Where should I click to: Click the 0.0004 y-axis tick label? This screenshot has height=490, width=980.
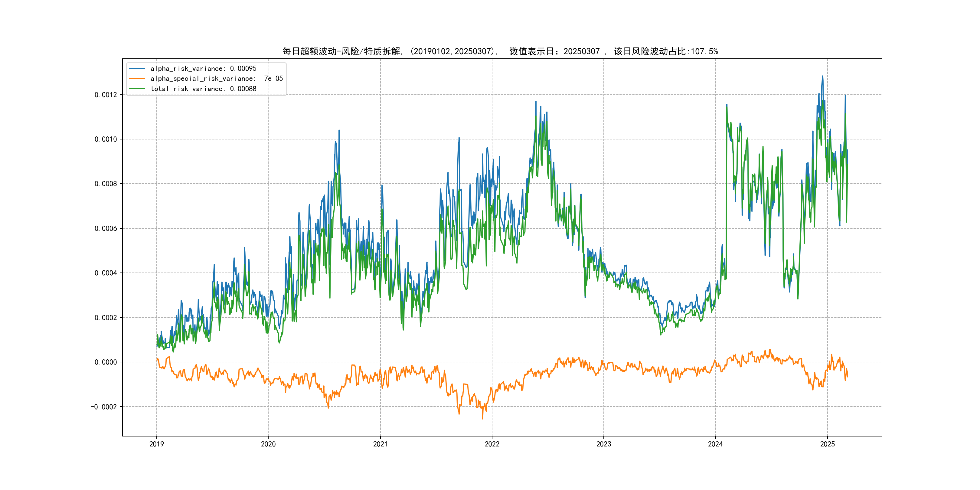[106, 273]
